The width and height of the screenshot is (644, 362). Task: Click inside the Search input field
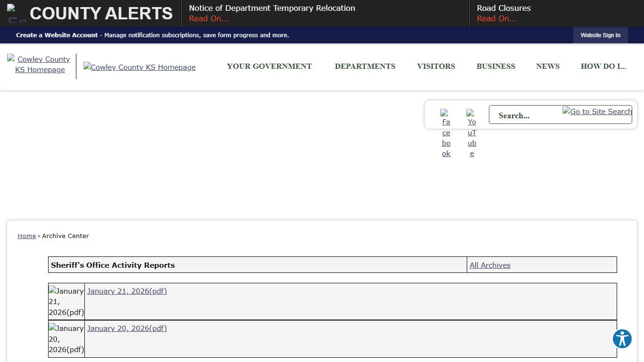[x=528, y=115]
